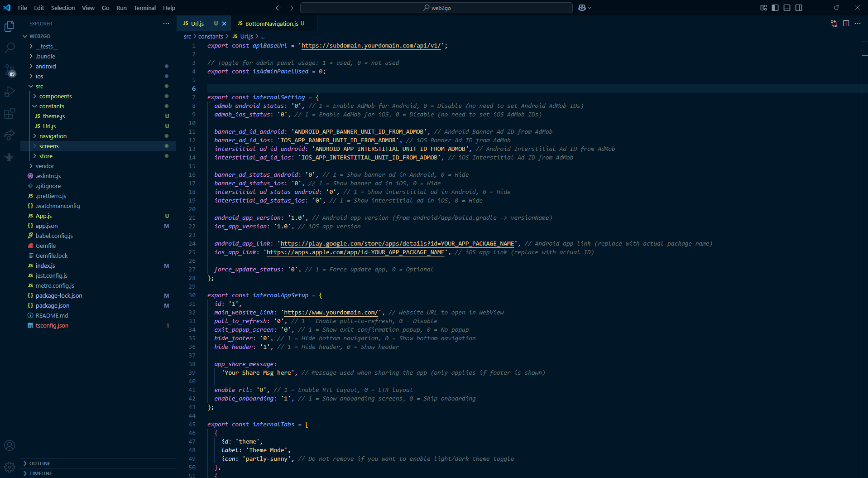
Task: Toggle the secondary side bar visibility
Action: [x=799, y=8]
